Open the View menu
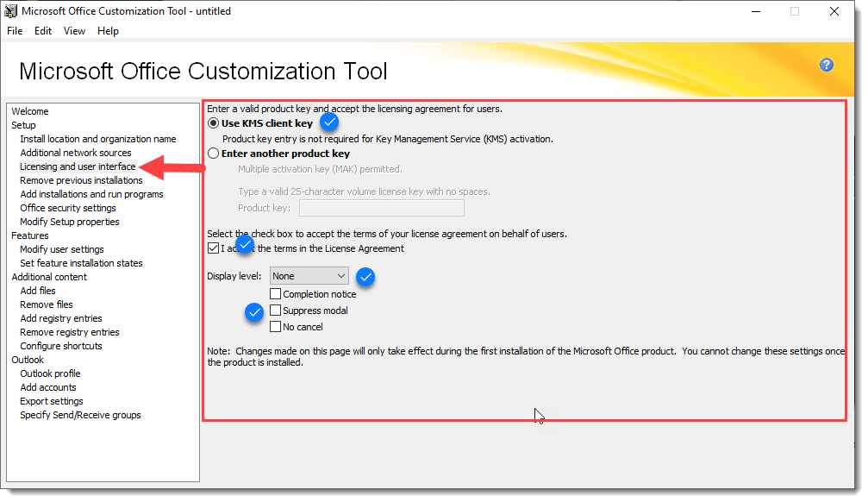The height and width of the screenshot is (502, 868). click(x=74, y=31)
